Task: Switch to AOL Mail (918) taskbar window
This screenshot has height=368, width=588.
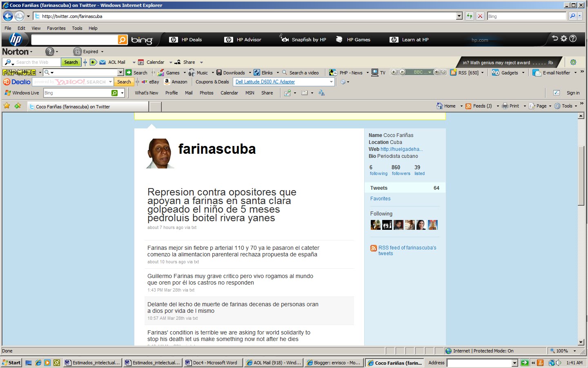Action: click(x=274, y=363)
